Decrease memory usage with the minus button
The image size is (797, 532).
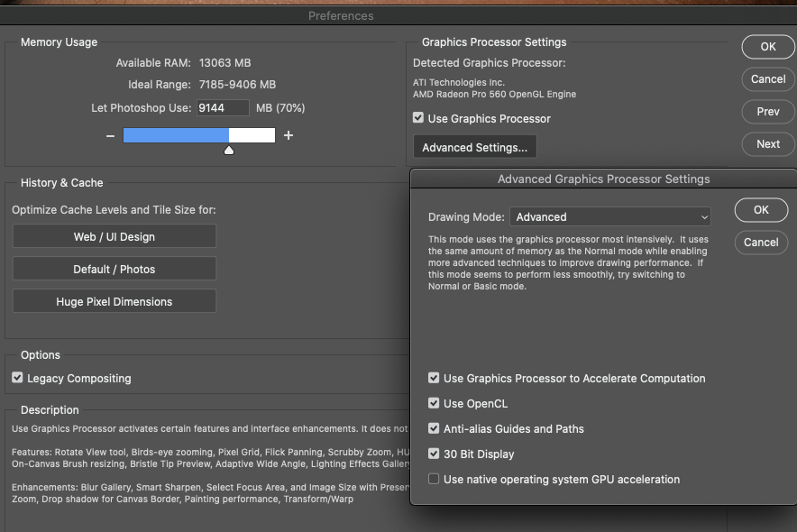coord(110,135)
